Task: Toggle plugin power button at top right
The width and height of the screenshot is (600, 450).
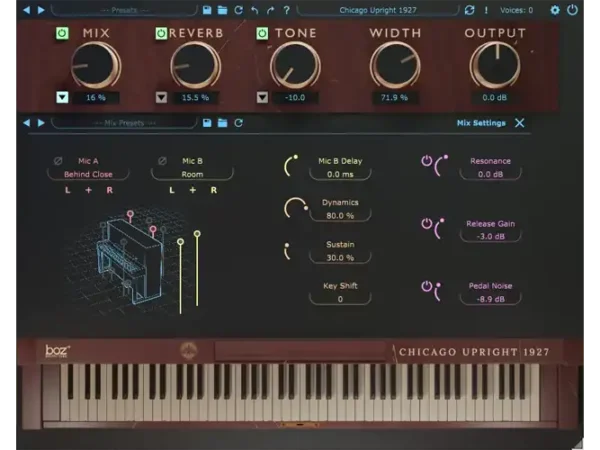Action: [572, 10]
